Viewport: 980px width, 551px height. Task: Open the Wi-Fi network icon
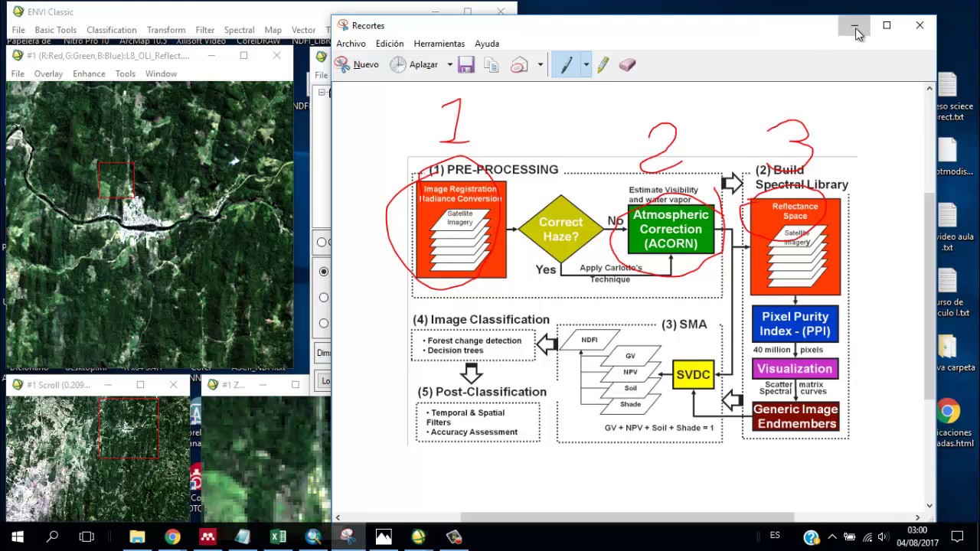click(867, 537)
